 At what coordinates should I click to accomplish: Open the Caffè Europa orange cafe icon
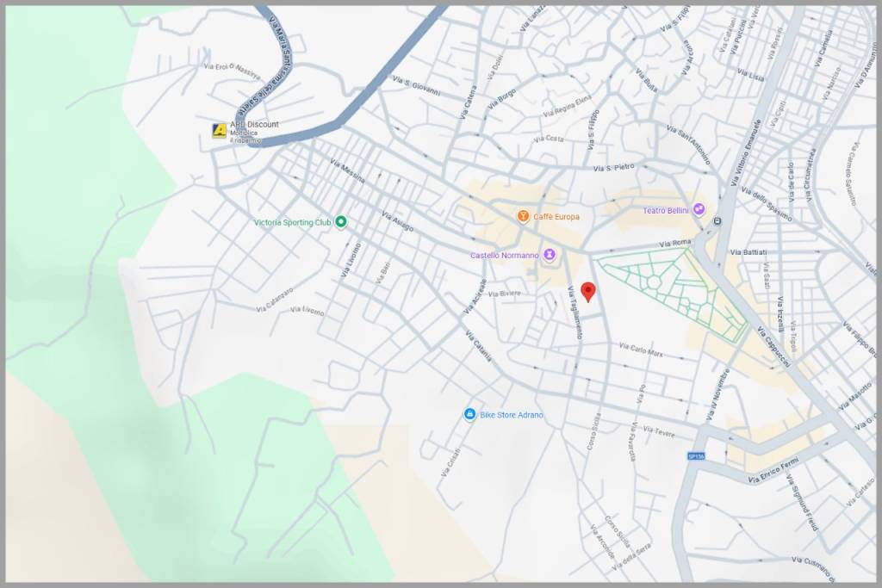point(522,216)
